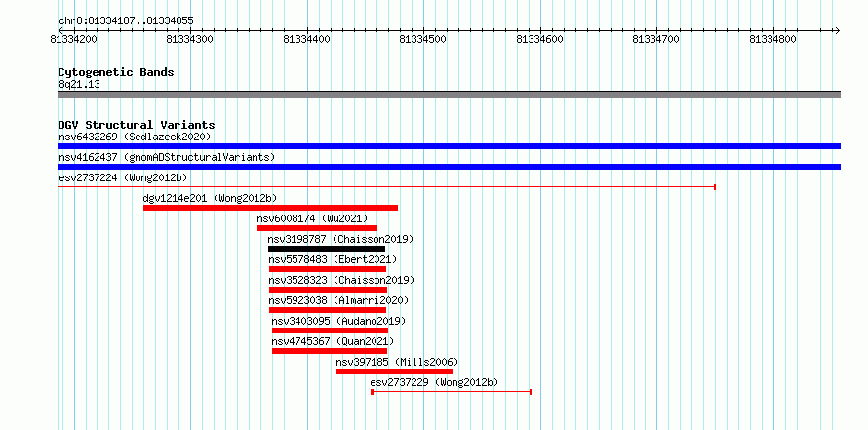Select the blue nsv6432269 variant bar
The width and height of the screenshot is (868, 430).
pos(449,146)
